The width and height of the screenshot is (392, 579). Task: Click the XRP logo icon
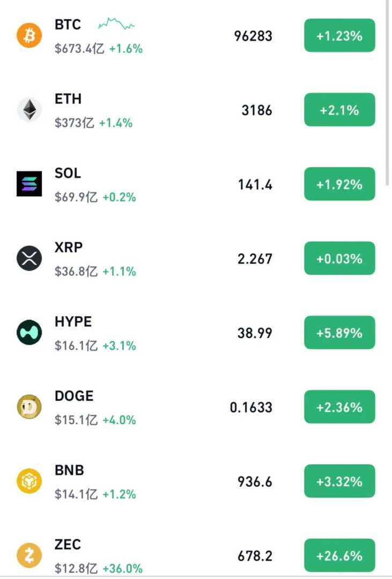pos(29,258)
